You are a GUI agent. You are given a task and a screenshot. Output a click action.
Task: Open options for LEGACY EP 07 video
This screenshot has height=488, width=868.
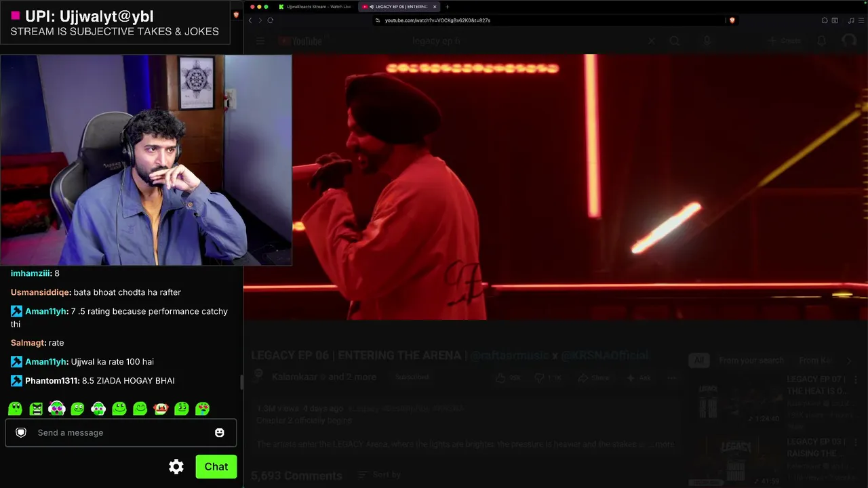855,380
